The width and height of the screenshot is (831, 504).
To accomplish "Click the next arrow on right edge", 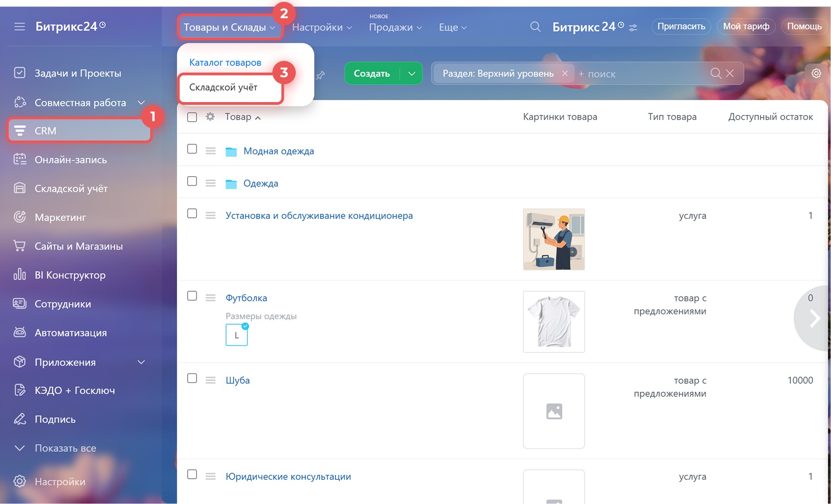I will coord(814,319).
